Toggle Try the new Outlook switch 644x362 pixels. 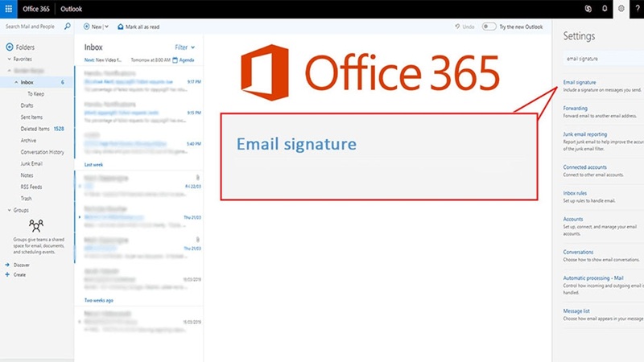point(489,27)
